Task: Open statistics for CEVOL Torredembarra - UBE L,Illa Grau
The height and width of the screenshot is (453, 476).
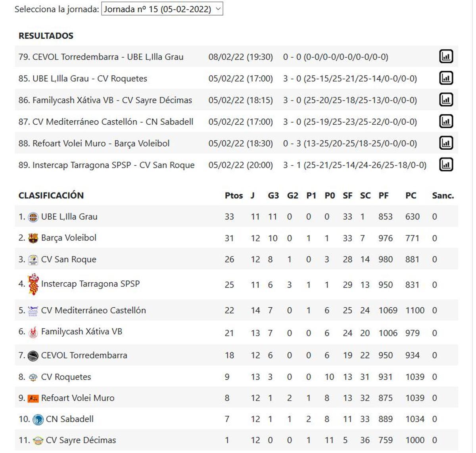Action: 447,56
